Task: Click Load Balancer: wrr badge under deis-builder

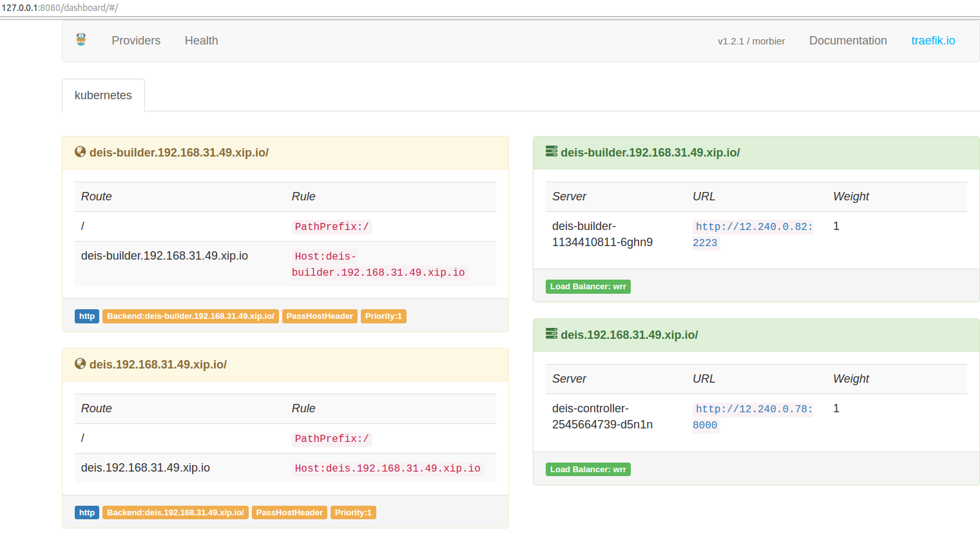Action: point(588,287)
